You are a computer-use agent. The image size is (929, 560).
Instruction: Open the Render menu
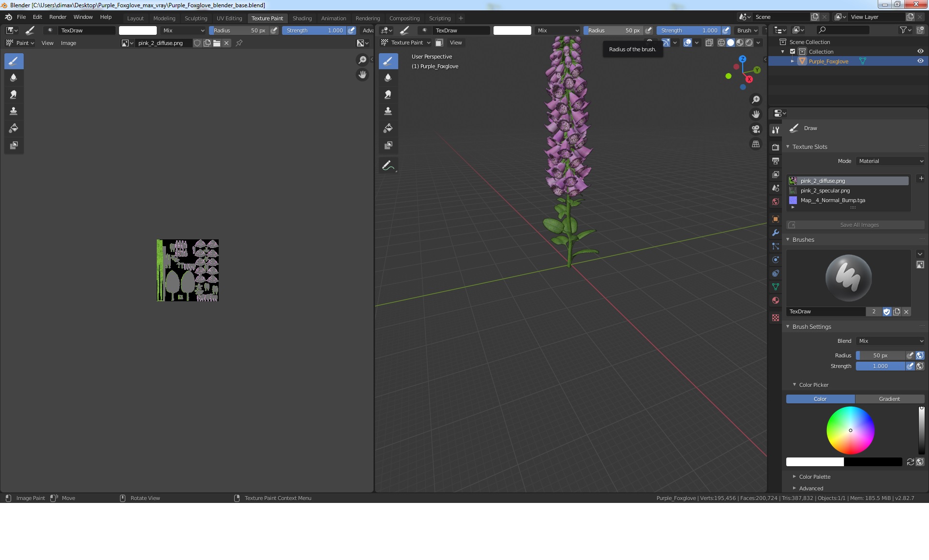click(58, 17)
